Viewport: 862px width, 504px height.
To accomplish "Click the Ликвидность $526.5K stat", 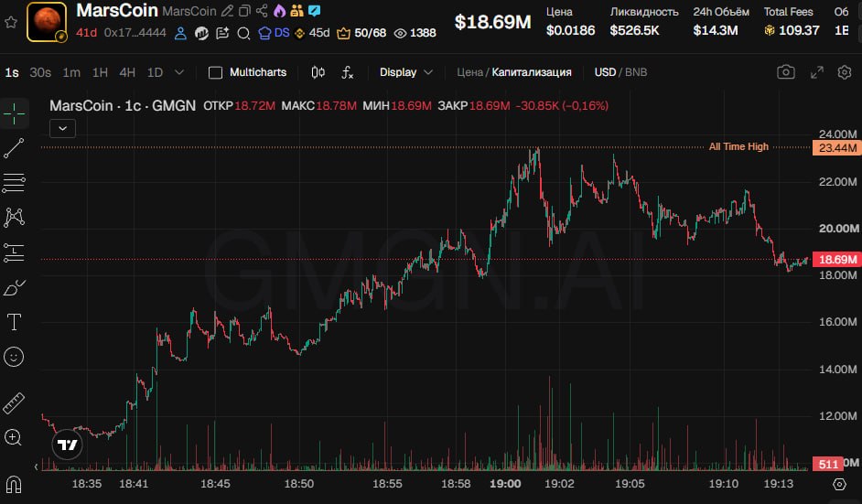I will 643,22.
